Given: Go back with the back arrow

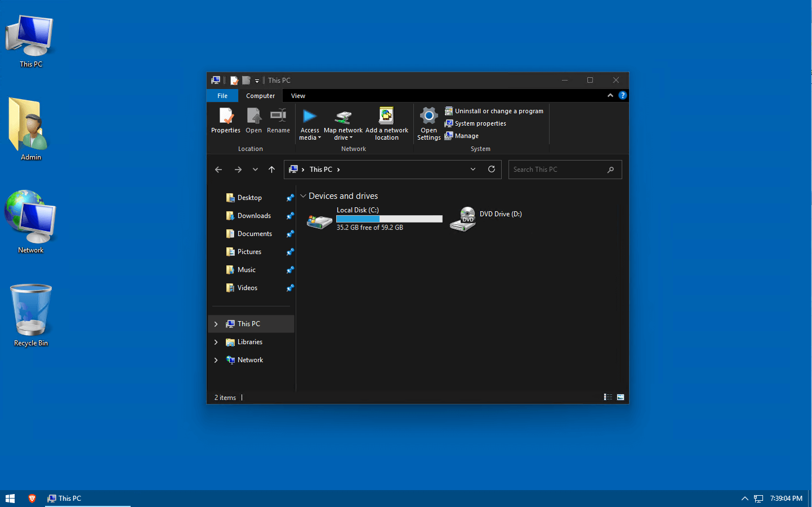Looking at the screenshot, I should click(218, 170).
